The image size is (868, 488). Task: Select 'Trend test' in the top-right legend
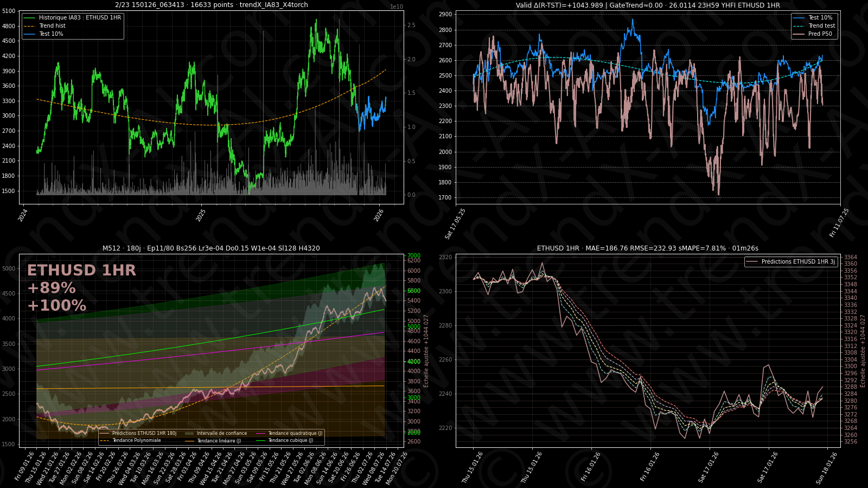coord(821,26)
